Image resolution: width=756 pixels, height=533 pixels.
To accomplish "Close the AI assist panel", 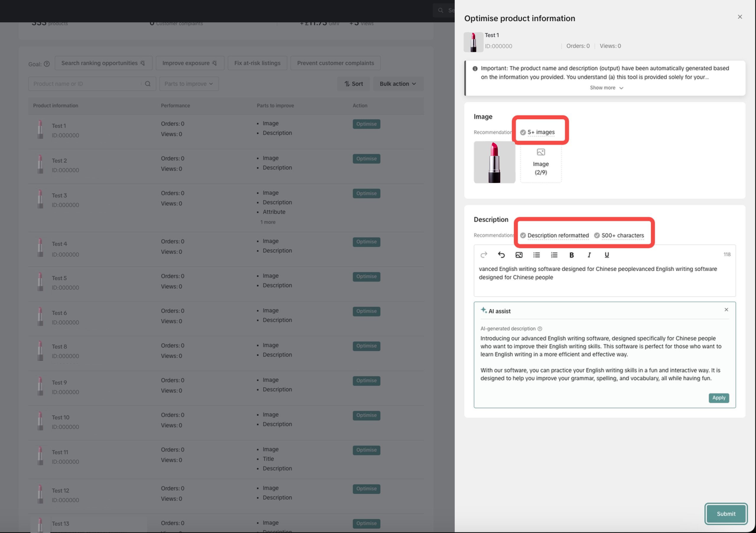I will (726, 310).
